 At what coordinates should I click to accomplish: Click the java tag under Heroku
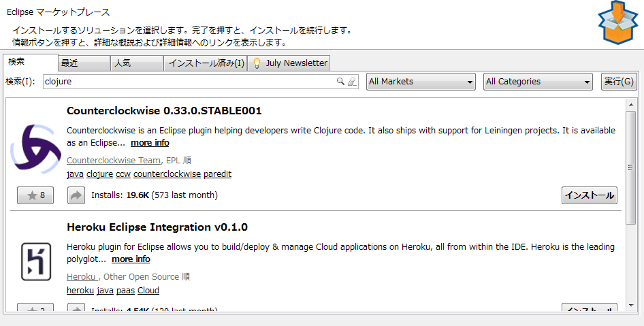click(x=105, y=291)
